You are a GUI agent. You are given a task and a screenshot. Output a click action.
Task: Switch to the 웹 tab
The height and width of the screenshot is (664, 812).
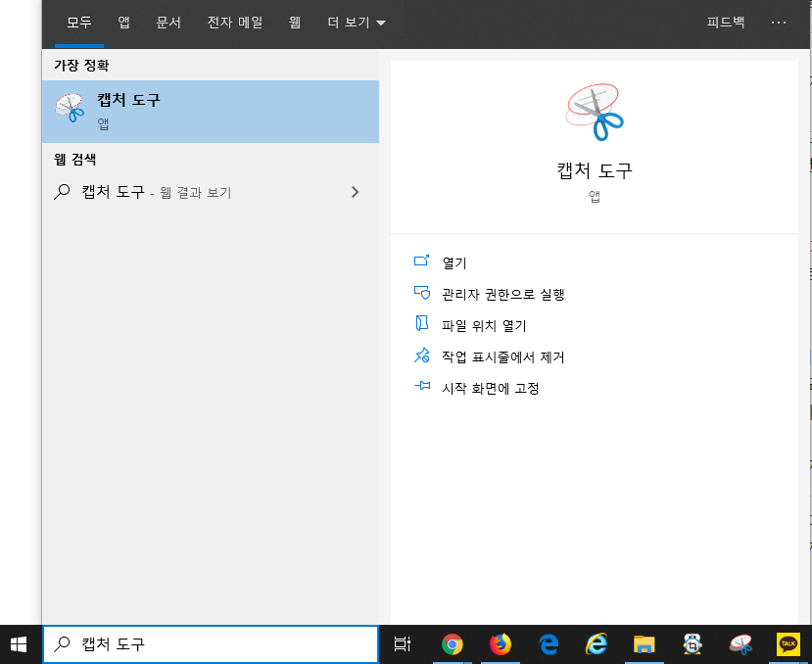click(x=295, y=23)
